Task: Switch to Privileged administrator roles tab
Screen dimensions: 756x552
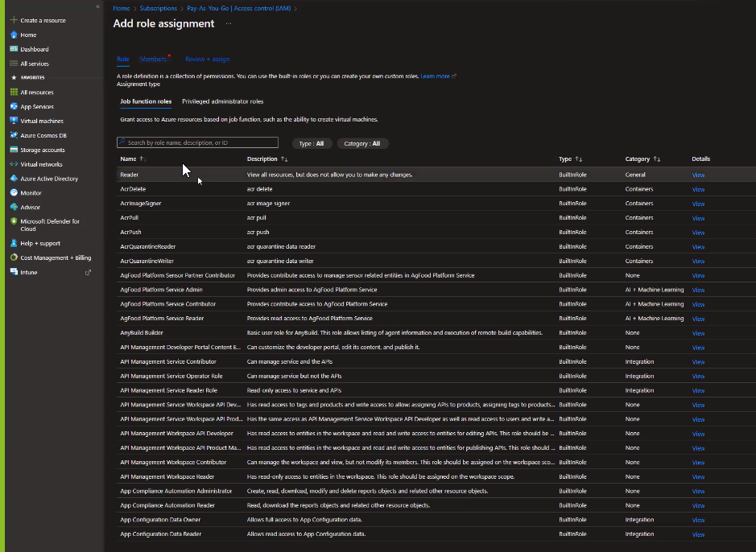Action: tap(222, 101)
